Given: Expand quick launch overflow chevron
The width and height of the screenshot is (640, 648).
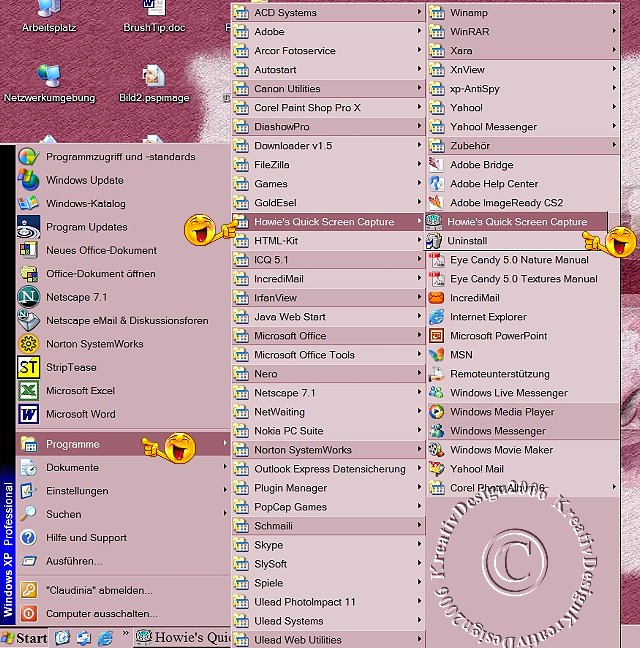Looking at the screenshot, I should point(125,634).
